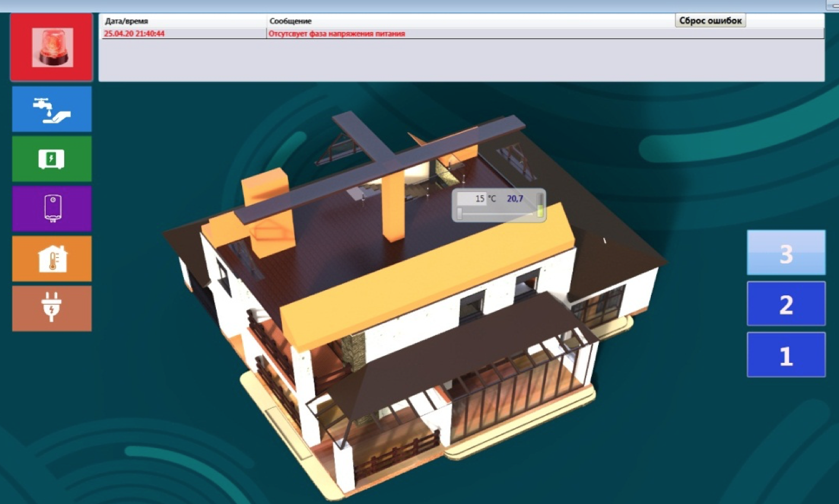Click the horizontal temperature slider track

[x=498, y=213]
